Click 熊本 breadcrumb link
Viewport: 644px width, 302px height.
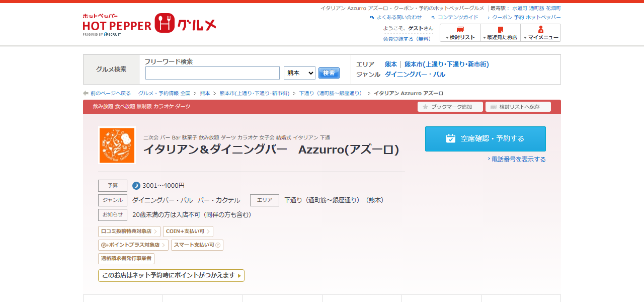tap(205, 94)
